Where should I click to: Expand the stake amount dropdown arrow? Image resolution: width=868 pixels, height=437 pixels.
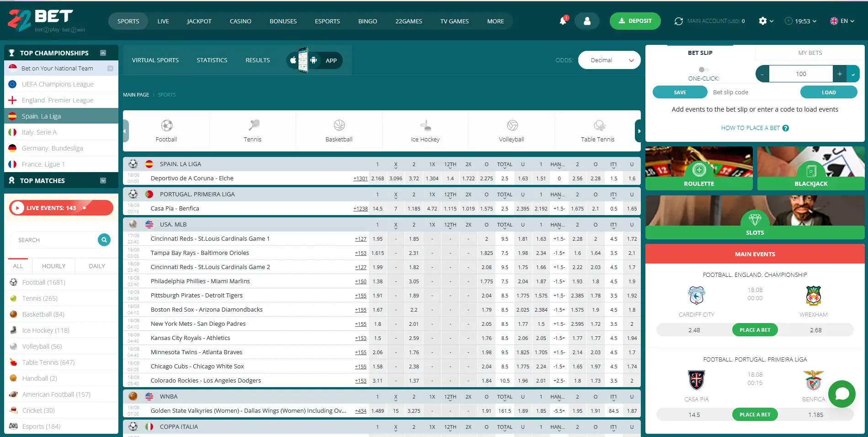(853, 74)
